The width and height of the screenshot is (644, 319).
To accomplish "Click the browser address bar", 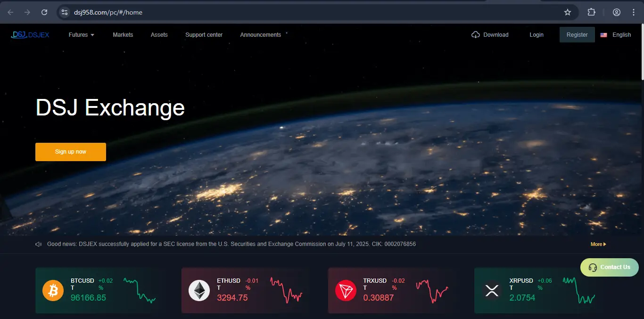I will [x=311, y=12].
